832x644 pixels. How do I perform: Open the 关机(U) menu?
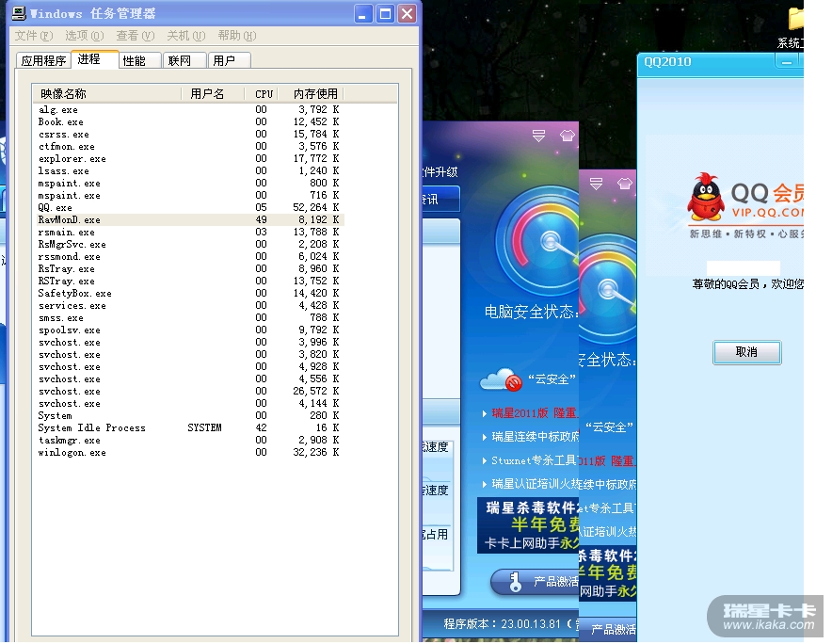click(185, 36)
